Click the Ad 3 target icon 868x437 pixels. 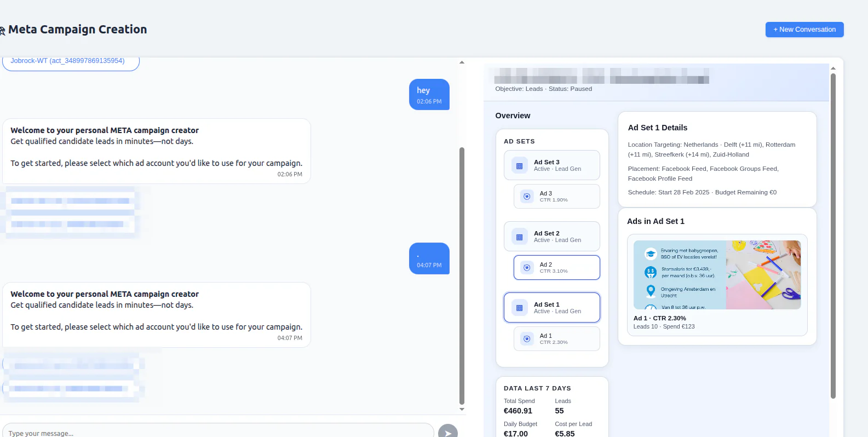click(527, 197)
